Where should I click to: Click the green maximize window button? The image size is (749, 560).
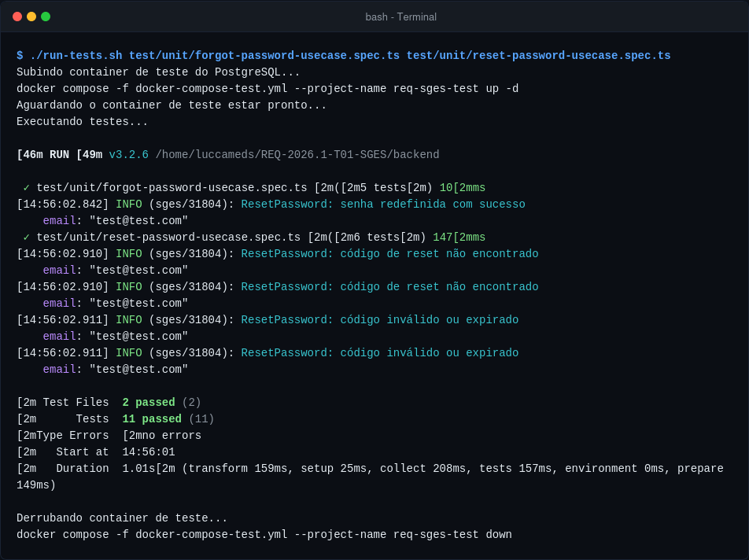coord(46,17)
